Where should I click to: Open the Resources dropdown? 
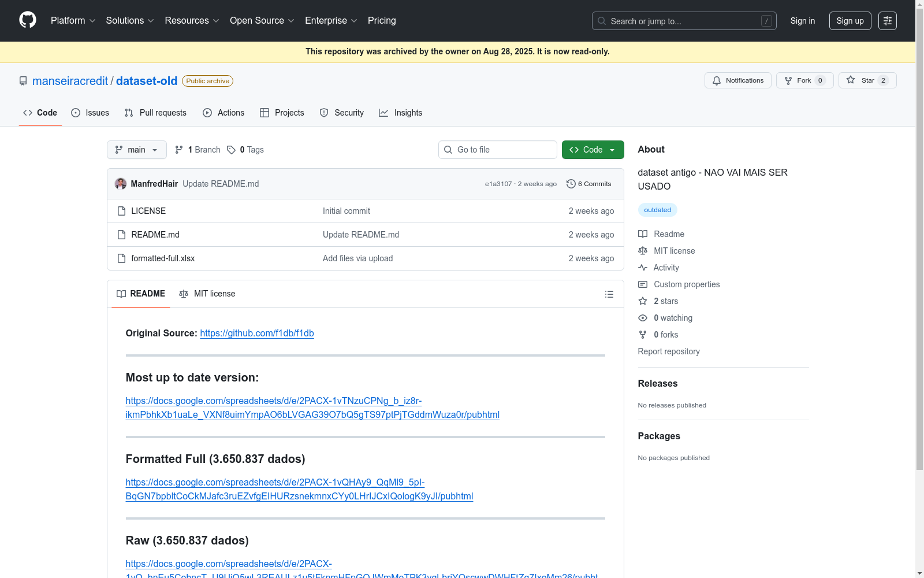coord(192,21)
